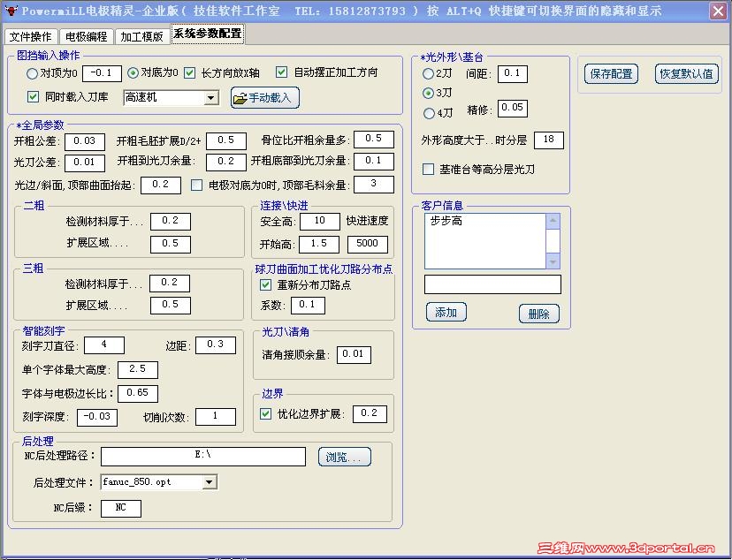Click the 对顶为0 value field -0.1

(x=102, y=73)
